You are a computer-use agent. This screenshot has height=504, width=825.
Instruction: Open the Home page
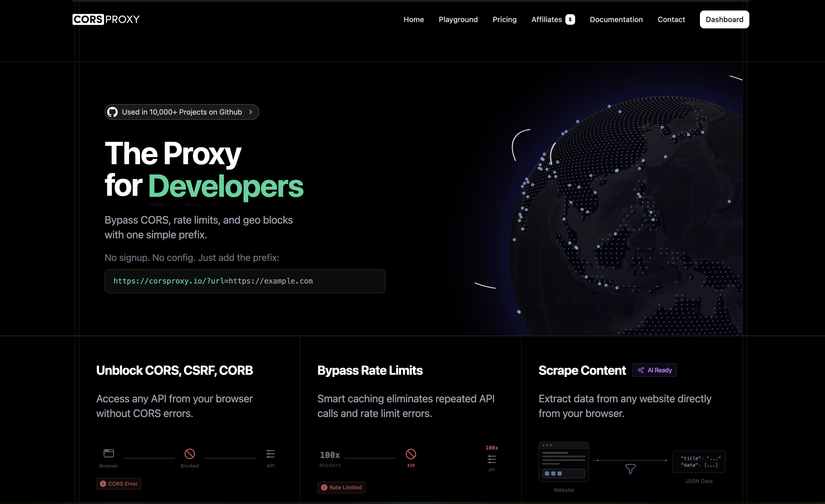point(414,19)
